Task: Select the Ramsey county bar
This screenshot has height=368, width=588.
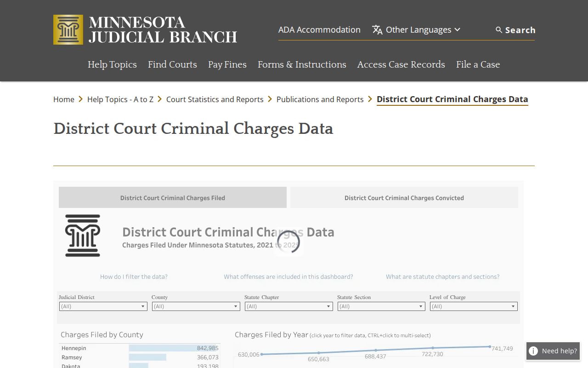Action: coord(147,357)
